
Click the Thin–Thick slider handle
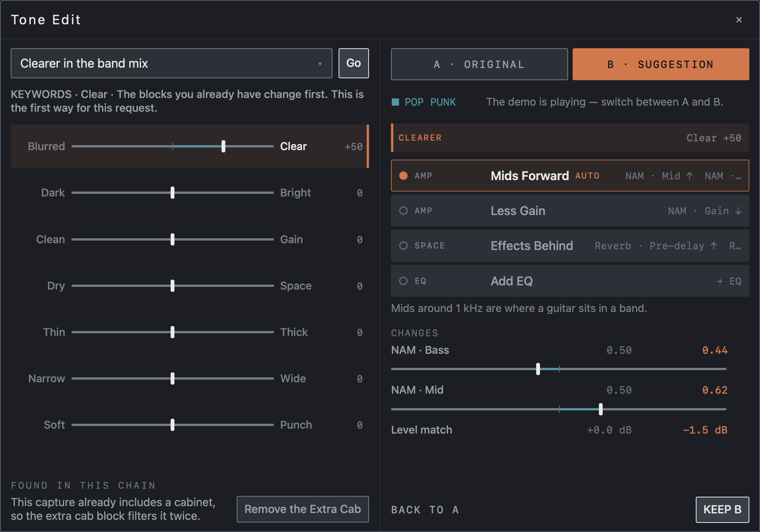click(x=173, y=332)
